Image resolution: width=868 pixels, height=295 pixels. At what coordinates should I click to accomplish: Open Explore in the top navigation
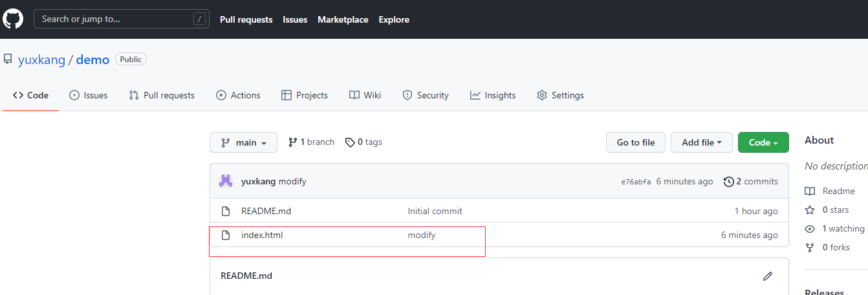[x=394, y=19]
